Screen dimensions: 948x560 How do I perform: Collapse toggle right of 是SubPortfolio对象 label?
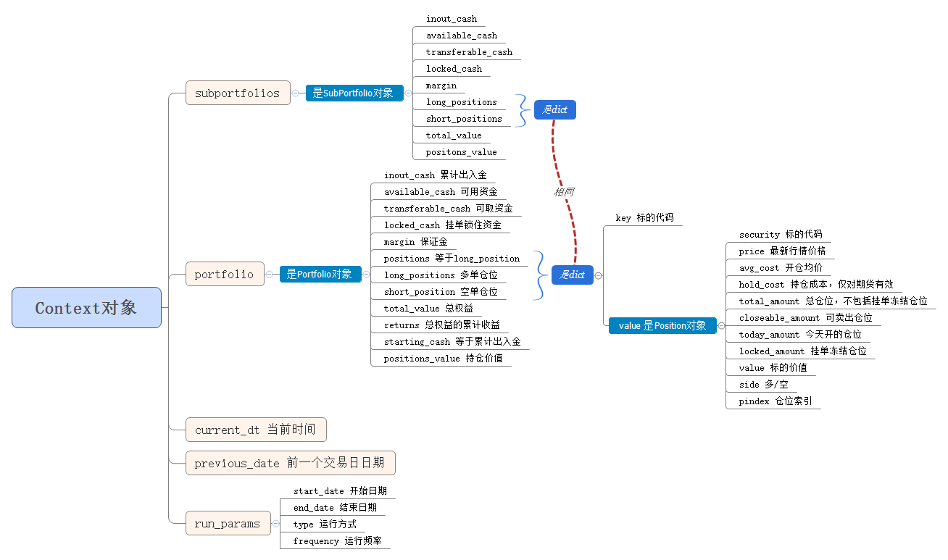click(408, 93)
